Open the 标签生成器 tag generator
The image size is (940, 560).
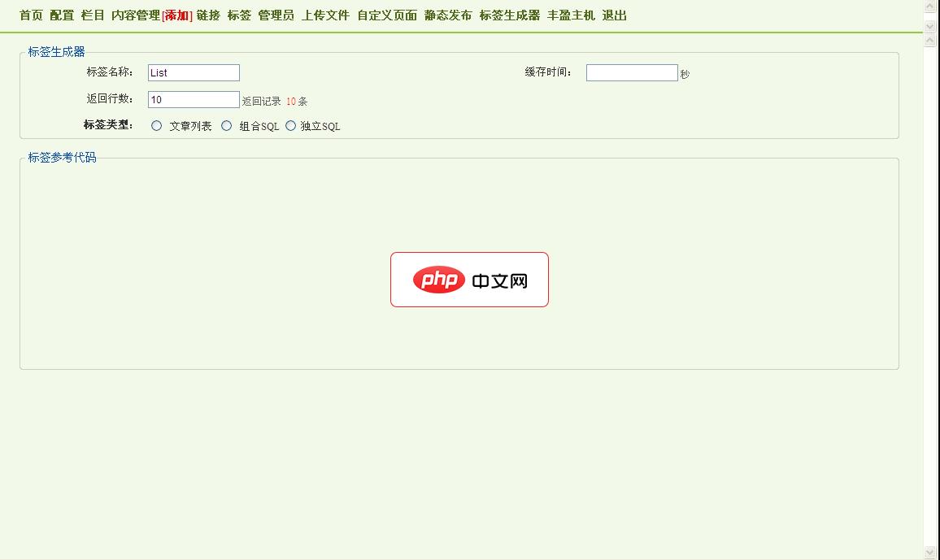(510, 15)
